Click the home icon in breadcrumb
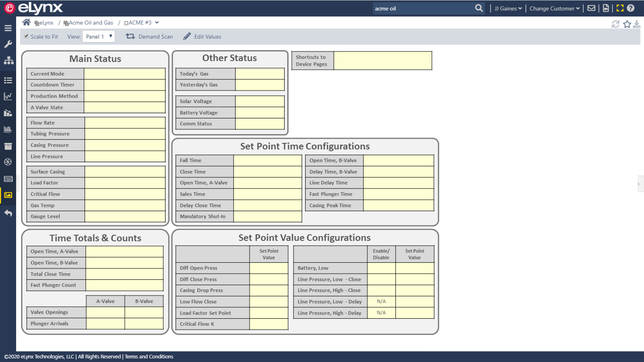 (26, 23)
